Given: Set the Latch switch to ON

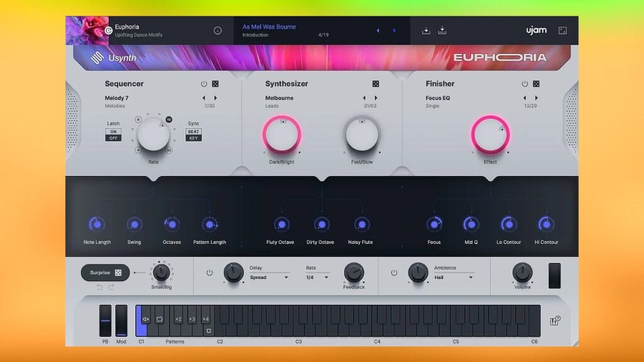Looking at the screenshot, I should pos(113,132).
